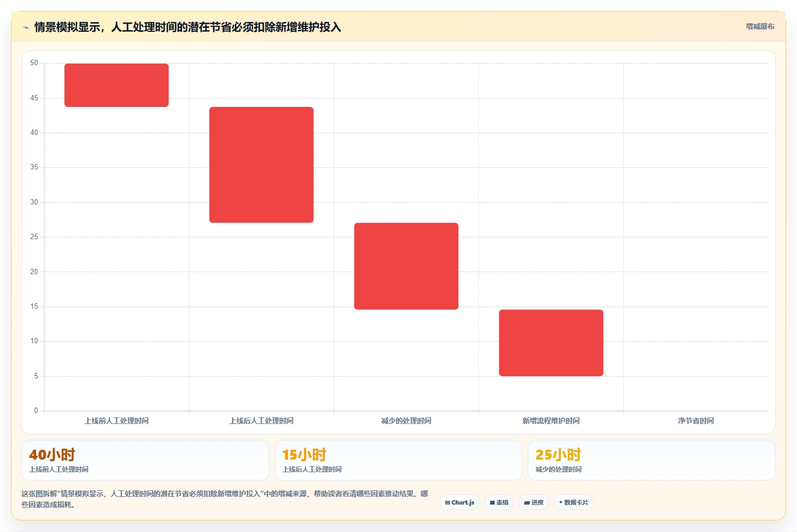
Task: Click the red bar for 减少的处理时间
Action: coord(406,266)
